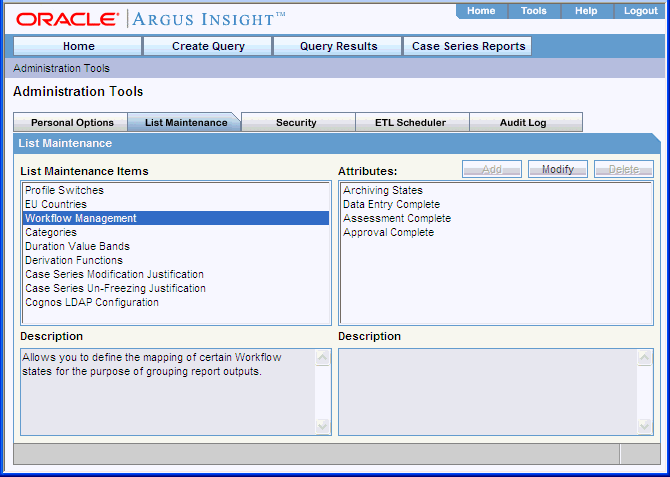Select Workflow Management list item
670x477 pixels.
click(176, 218)
